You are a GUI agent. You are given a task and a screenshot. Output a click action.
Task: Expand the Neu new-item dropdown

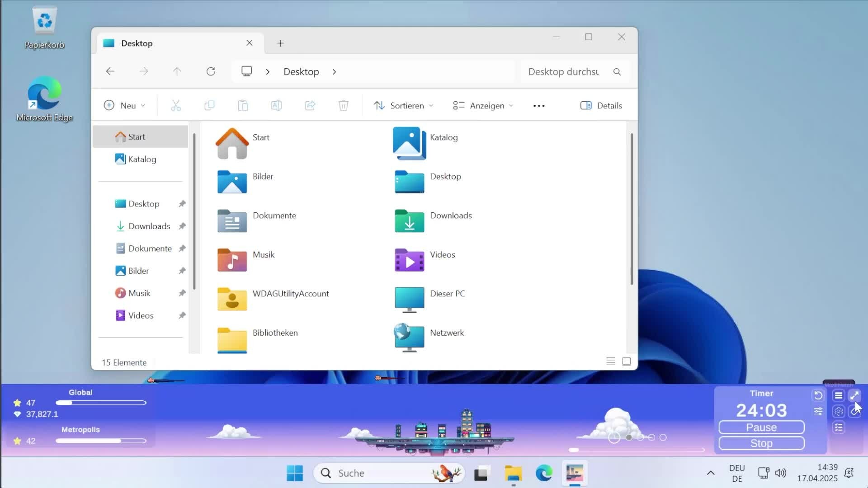point(124,106)
